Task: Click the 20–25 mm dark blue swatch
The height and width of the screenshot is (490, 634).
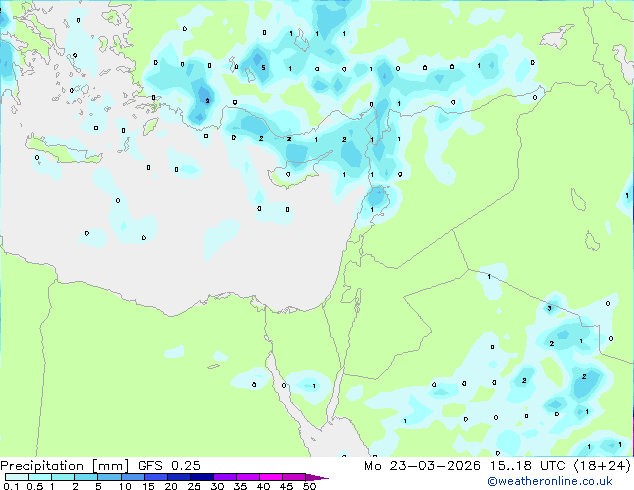Action: (x=179, y=477)
